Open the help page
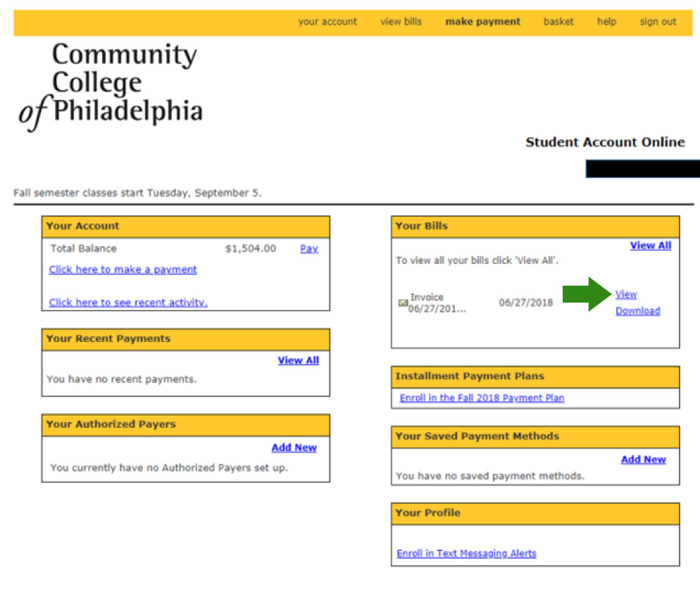This screenshot has height=596, width=700. tap(606, 22)
